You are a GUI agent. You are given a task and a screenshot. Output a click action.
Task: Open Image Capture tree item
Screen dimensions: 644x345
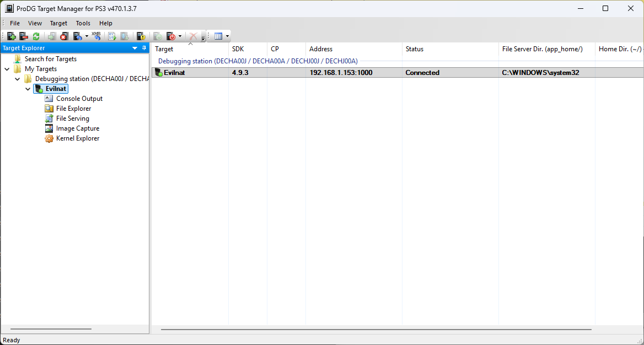[78, 128]
